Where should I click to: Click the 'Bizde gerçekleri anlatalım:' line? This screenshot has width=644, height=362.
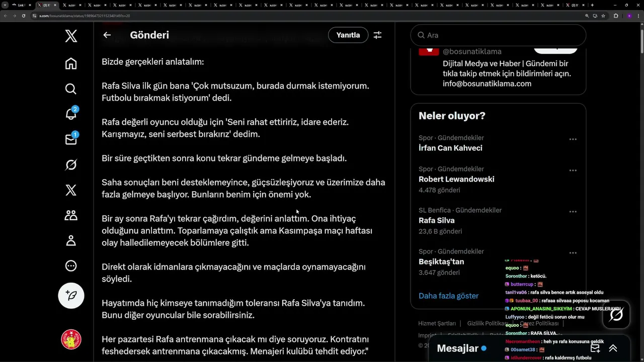click(x=152, y=62)
